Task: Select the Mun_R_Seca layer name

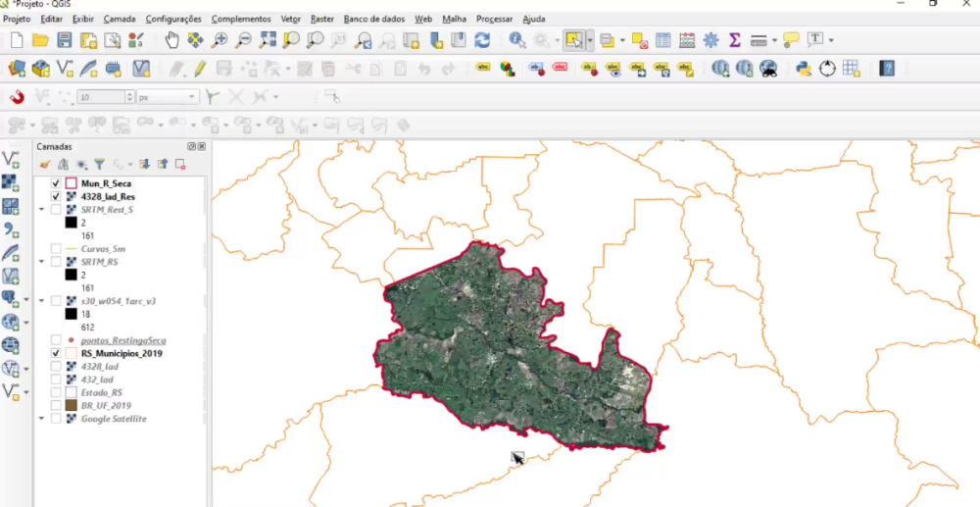Action: pos(106,183)
